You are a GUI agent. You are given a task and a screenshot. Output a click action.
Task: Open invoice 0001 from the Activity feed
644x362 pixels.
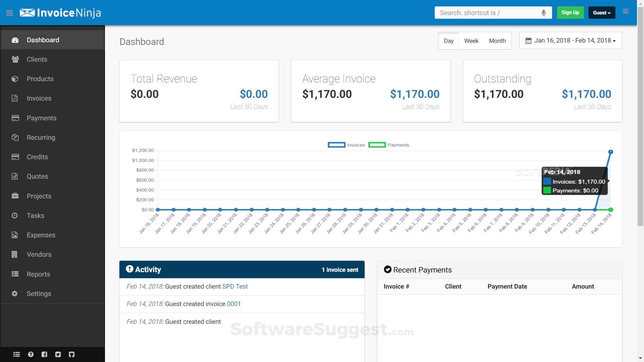coord(233,304)
